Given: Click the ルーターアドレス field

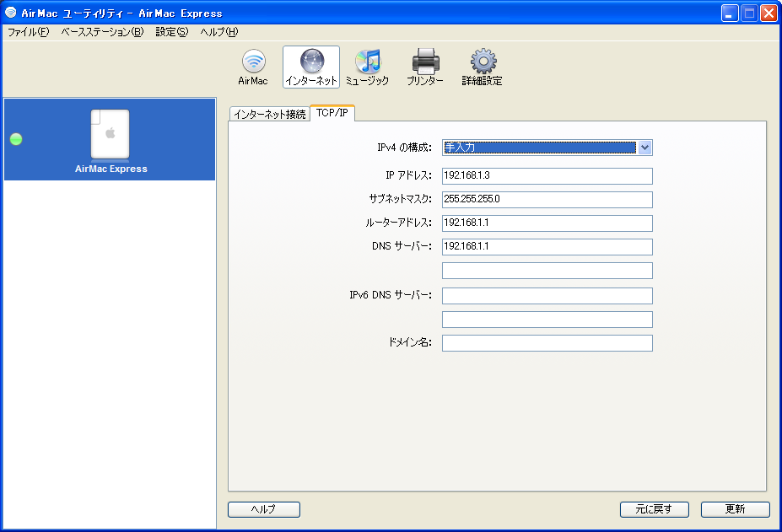Looking at the screenshot, I should (547, 223).
